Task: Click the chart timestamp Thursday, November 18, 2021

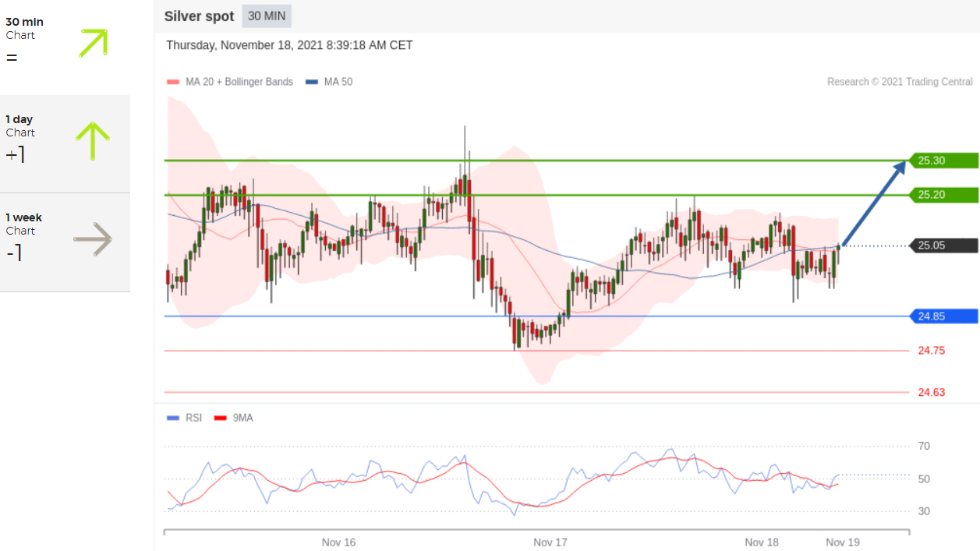Action: point(289,45)
